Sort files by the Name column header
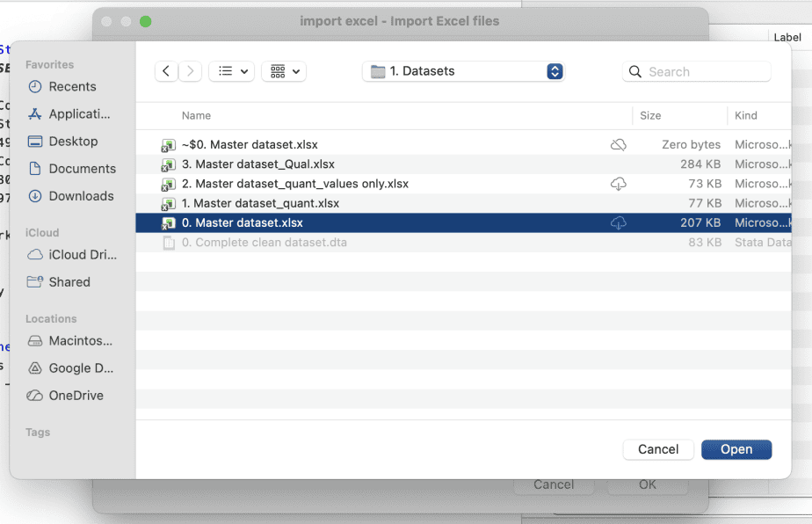This screenshot has width=812, height=524. pyautogui.click(x=196, y=115)
